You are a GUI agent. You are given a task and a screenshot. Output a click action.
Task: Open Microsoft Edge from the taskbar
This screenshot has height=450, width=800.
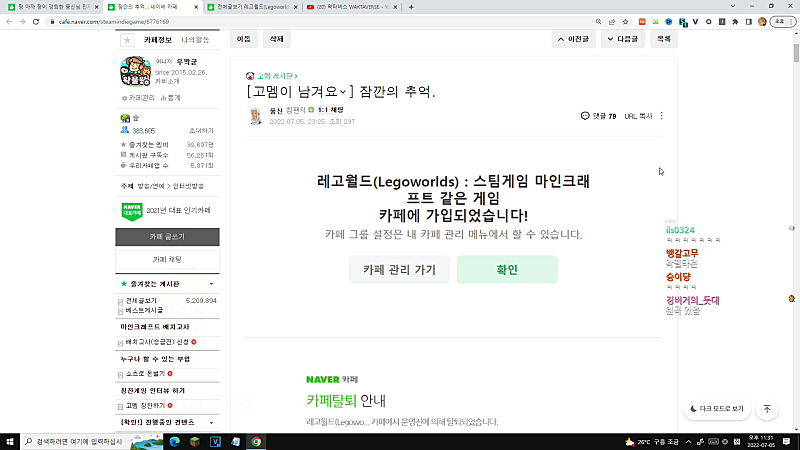[x=174, y=441]
